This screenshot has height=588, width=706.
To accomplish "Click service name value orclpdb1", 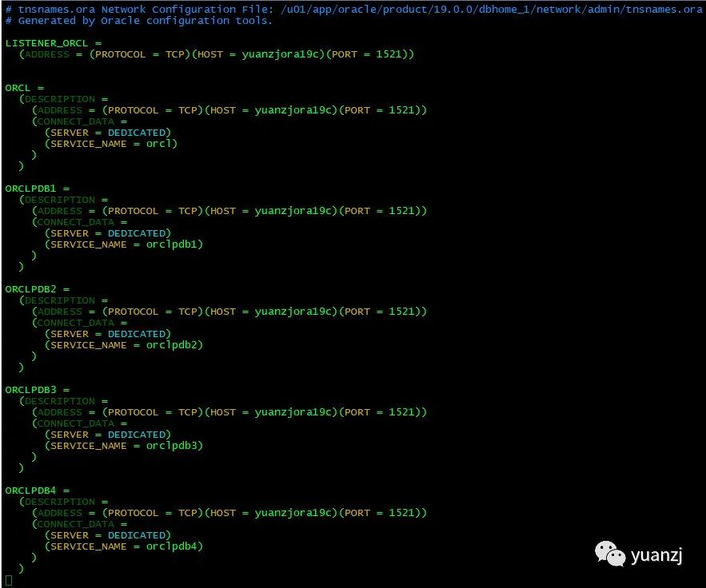I will coord(172,244).
